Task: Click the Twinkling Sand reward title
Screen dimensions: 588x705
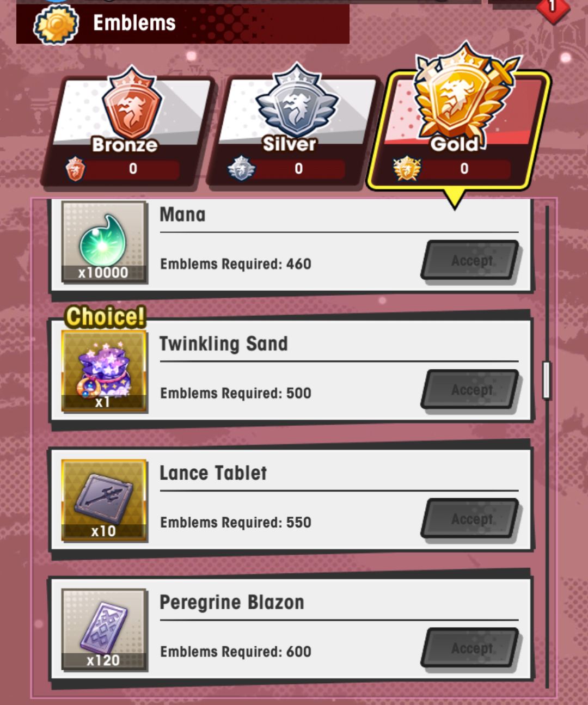Action: [223, 344]
